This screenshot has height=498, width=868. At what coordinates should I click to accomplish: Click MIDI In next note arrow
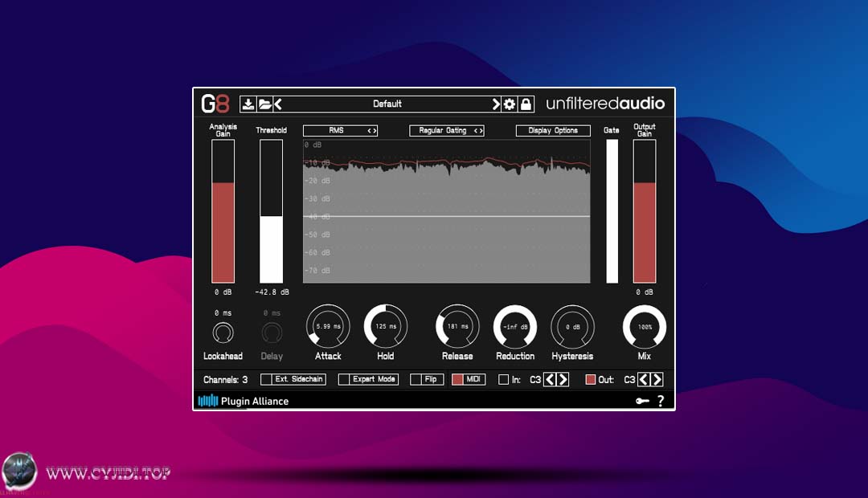563,380
